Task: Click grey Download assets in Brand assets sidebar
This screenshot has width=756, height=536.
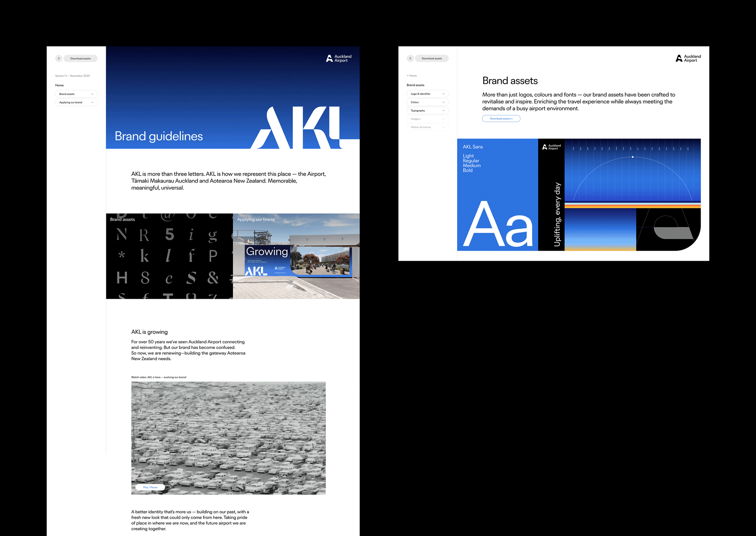Action: tap(432, 58)
